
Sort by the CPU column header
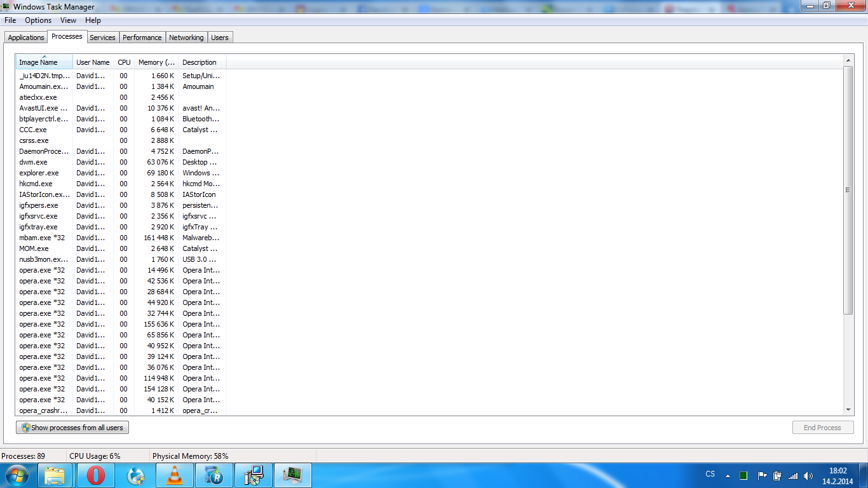point(124,62)
